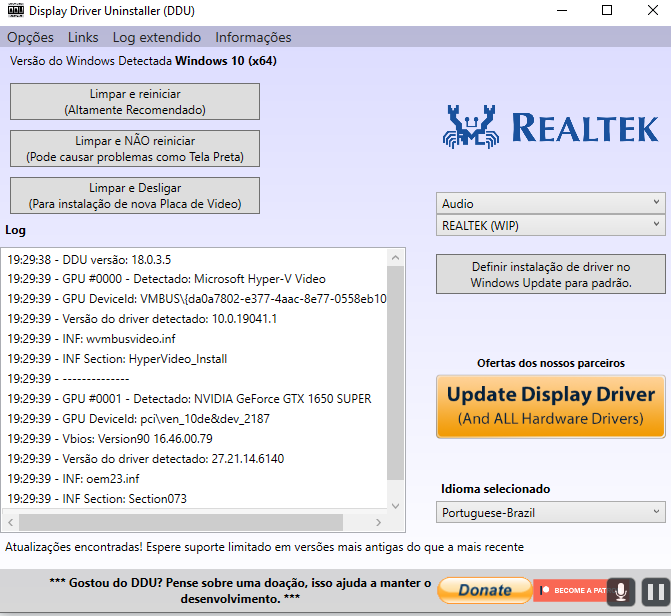The image size is (671, 616).
Task: Select log line 'Versão do driver detectado: 27.21.14.6140'
Action: tap(145, 459)
